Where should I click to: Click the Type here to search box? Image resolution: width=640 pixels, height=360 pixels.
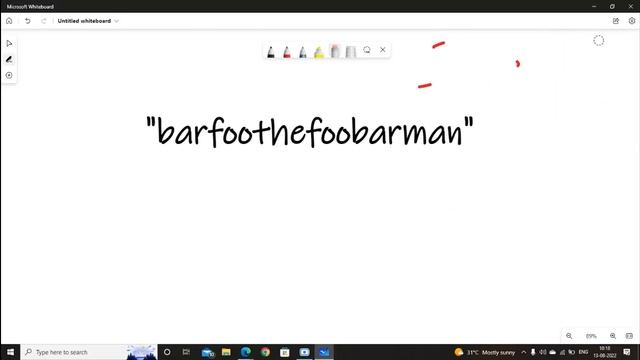(x=89, y=352)
